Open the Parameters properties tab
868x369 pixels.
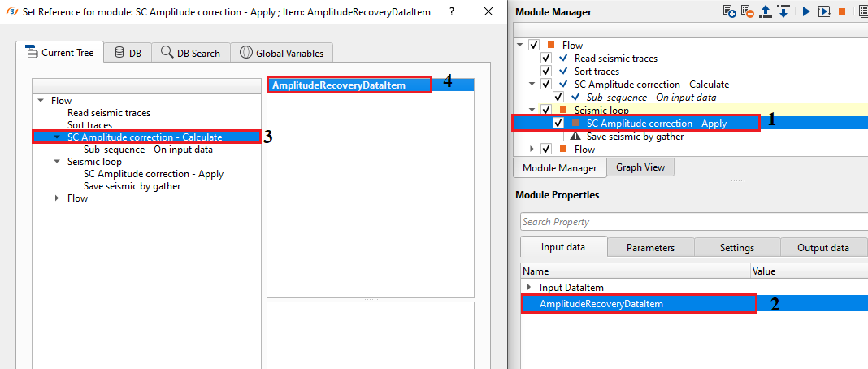point(650,248)
